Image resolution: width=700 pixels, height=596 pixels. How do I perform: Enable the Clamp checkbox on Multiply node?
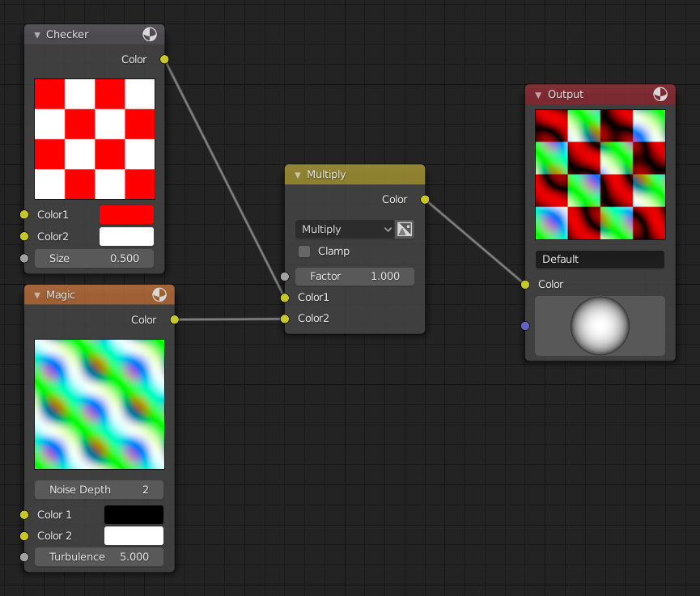303,252
